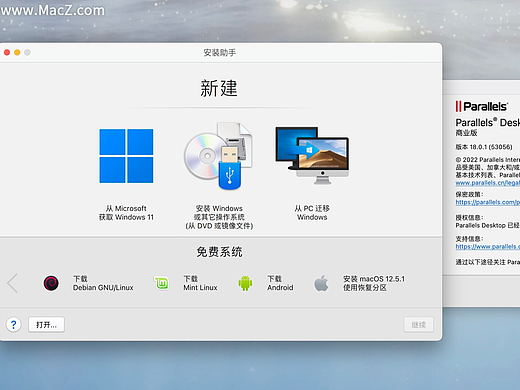Click the 安装助手 window title

click(x=220, y=53)
